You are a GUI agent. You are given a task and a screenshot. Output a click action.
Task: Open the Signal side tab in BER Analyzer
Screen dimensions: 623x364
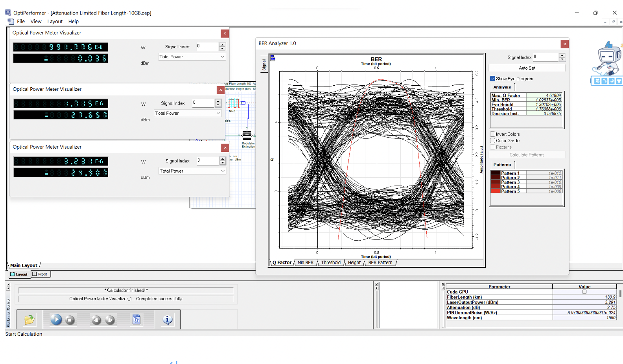pyautogui.click(x=264, y=65)
